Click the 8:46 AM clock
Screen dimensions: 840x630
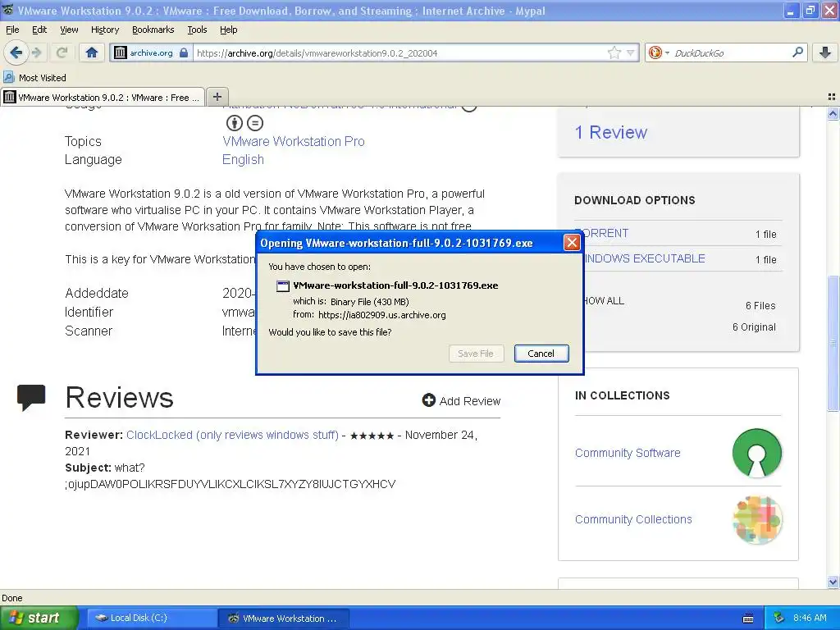(x=810, y=618)
